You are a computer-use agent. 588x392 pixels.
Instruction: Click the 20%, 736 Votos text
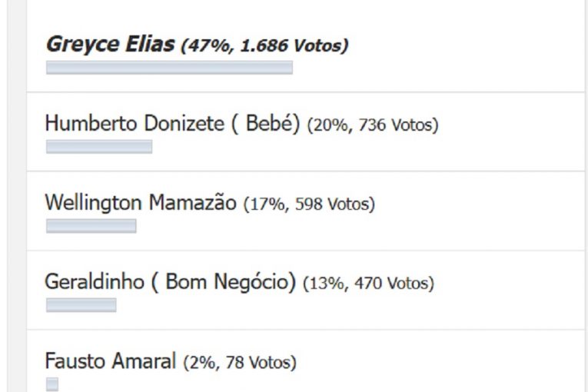[372, 125]
